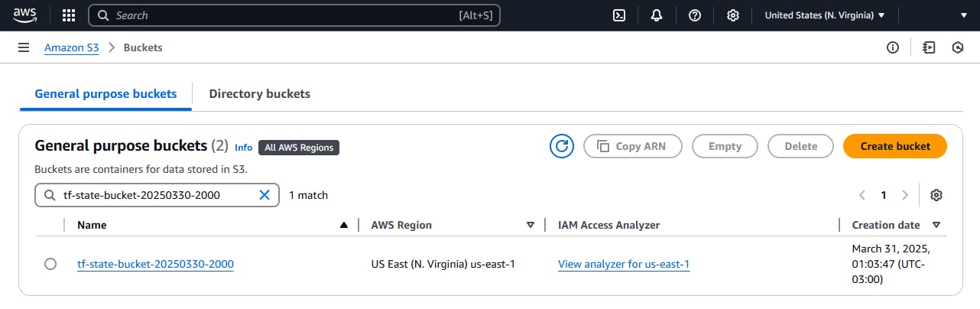
Task: Select the General purpose buckets tab
Action: 105,94
